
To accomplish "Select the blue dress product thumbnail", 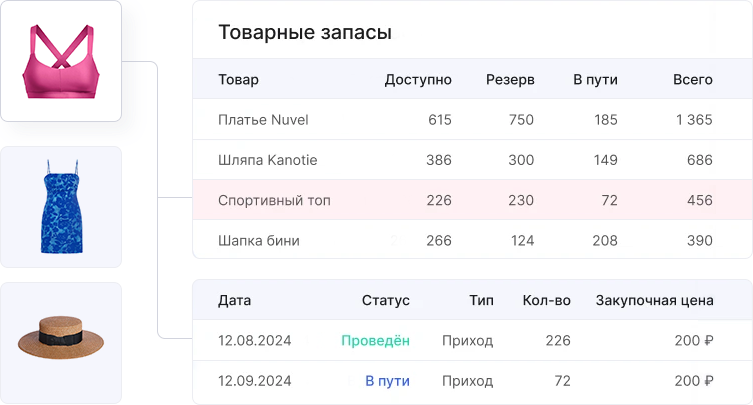I will (x=60, y=207).
